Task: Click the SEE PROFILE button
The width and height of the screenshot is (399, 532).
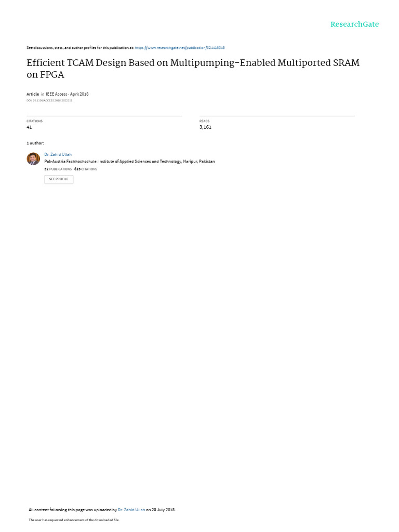Action: (59, 179)
